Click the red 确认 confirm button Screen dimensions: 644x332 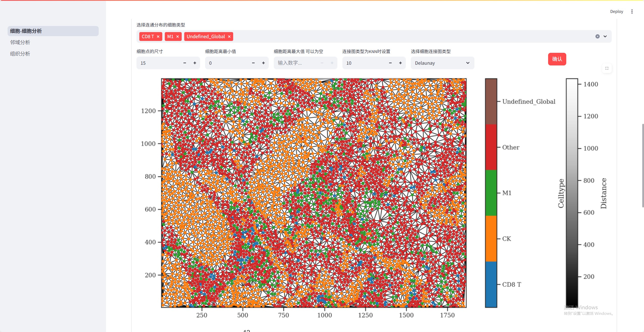tap(557, 59)
